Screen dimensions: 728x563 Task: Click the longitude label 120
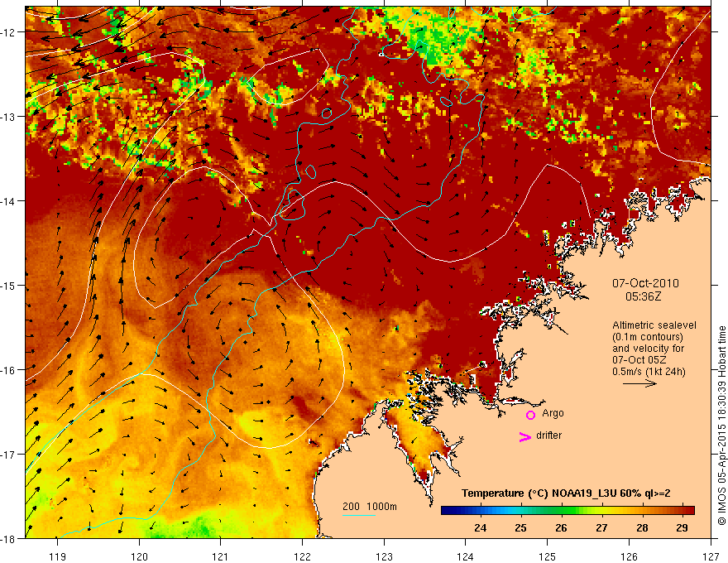[139, 556]
